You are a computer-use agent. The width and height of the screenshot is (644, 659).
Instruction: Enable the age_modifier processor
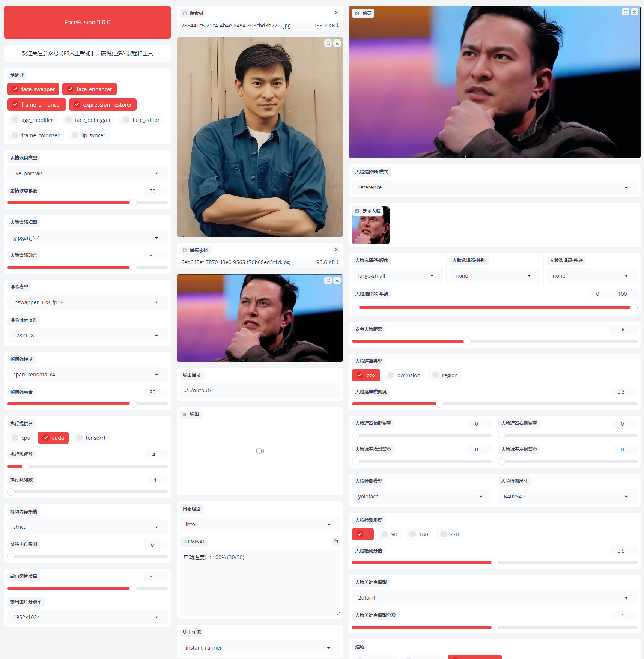(x=32, y=120)
